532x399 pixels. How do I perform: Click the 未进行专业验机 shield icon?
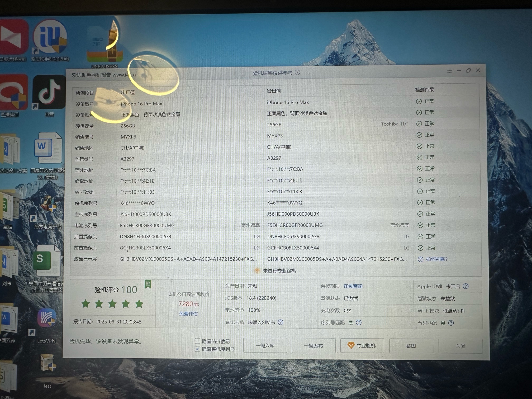[x=257, y=271]
